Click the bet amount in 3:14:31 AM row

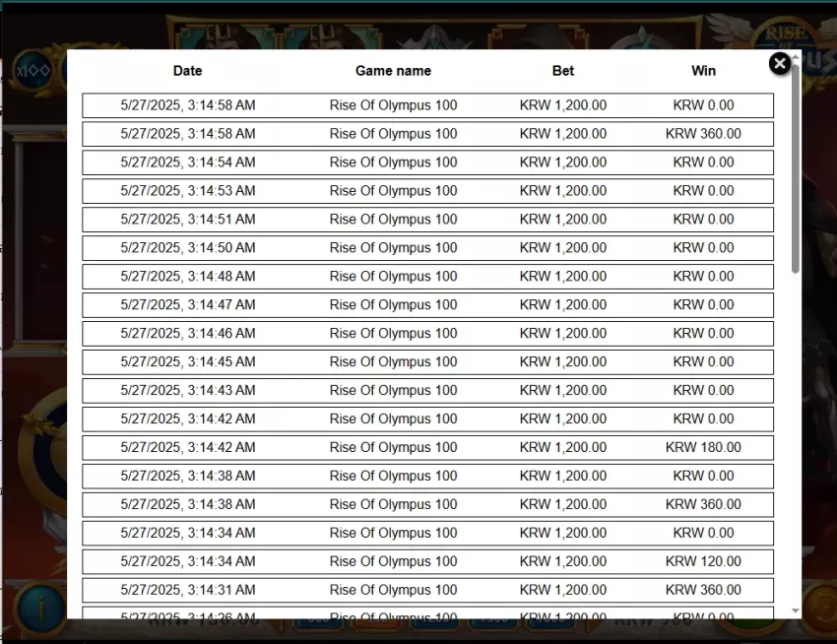coord(563,590)
